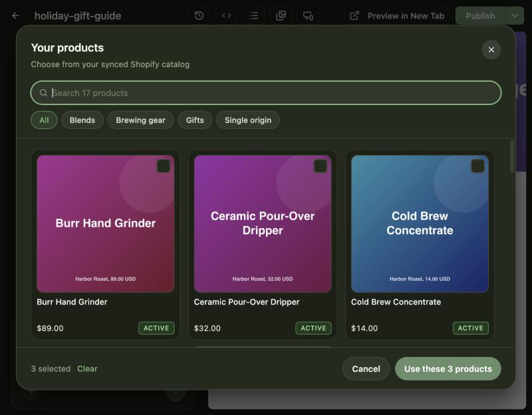This screenshot has height=415, width=532.
Task: Click the Ceramic Pour-Over Dripper thumbnail
Action: point(263,223)
